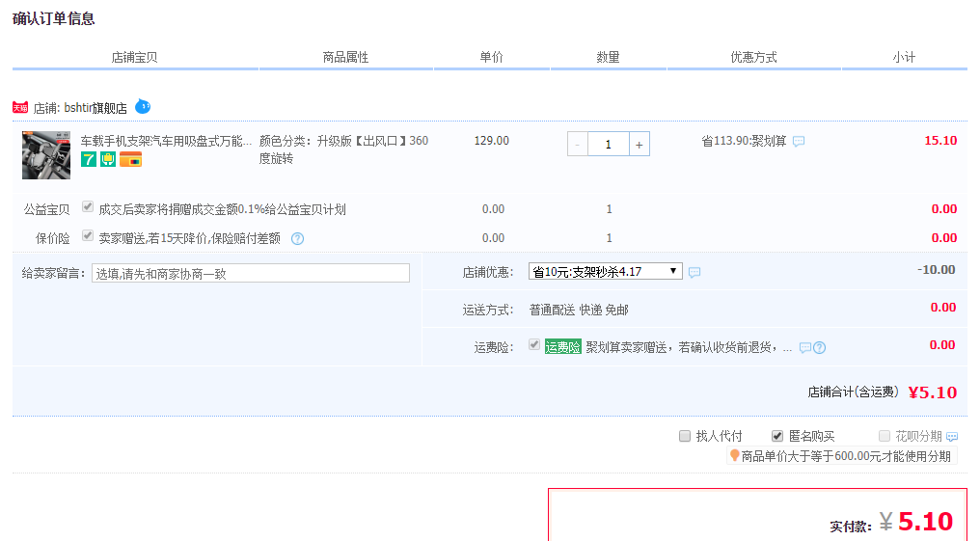Open the comment bubble beside the 店铺优惠 dropdown
This screenshot has height=541, width=980.
(694, 272)
